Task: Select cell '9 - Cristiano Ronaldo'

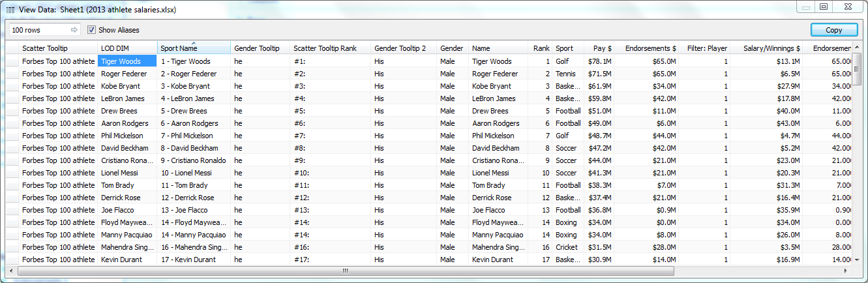Action: pyautogui.click(x=194, y=160)
